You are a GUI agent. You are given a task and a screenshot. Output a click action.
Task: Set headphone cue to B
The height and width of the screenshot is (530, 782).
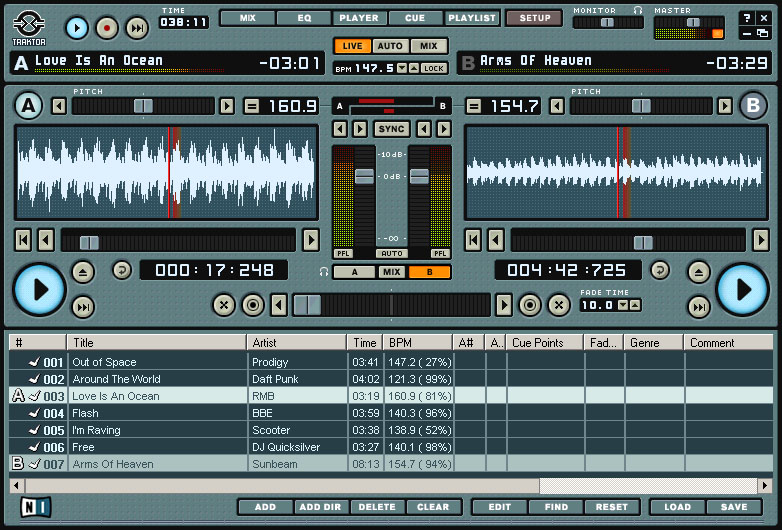tap(429, 272)
